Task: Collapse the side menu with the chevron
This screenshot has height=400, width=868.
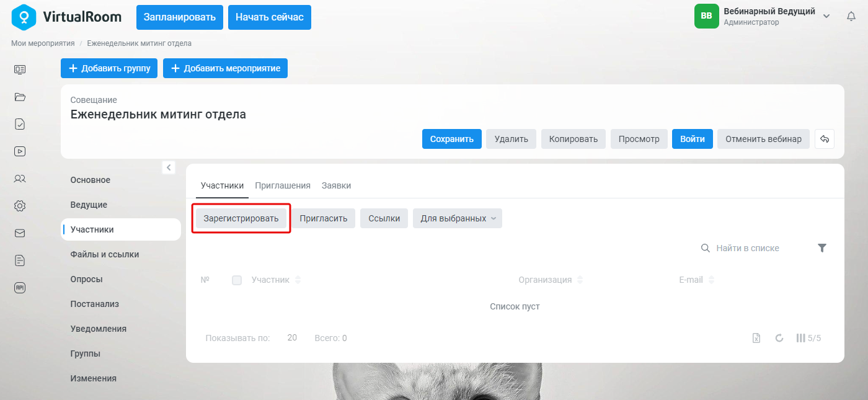Action: pyautogui.click(x=169, y=167)
